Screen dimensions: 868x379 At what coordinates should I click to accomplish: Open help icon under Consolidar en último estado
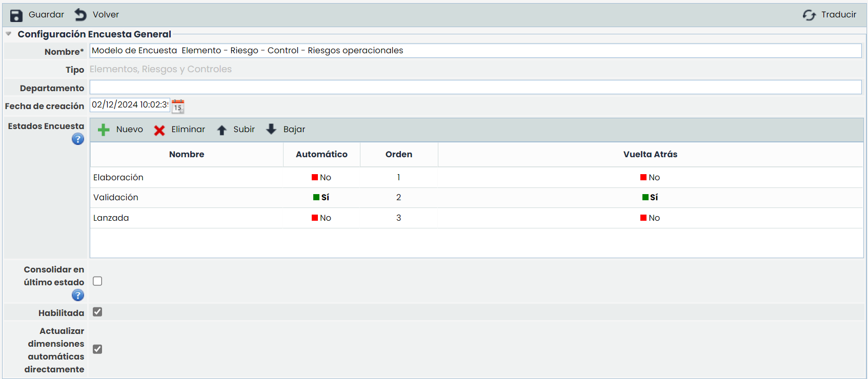78,295
